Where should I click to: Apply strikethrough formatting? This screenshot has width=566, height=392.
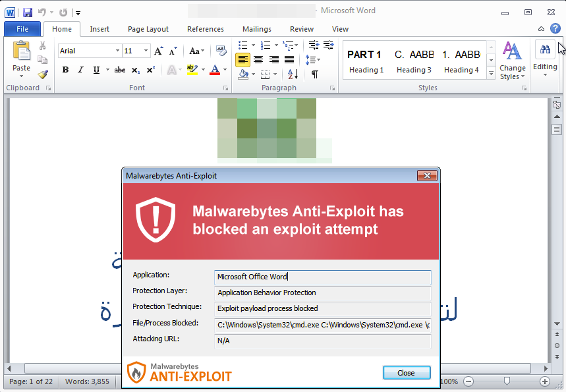click(119, 70)
